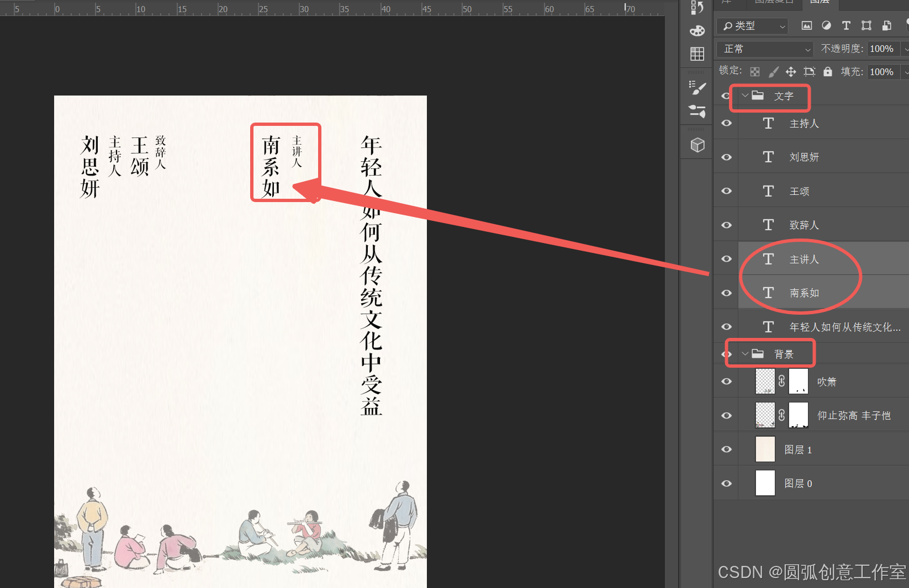
Task: Toggle visibility of 王颂 layer
Action: coord(727,191)
